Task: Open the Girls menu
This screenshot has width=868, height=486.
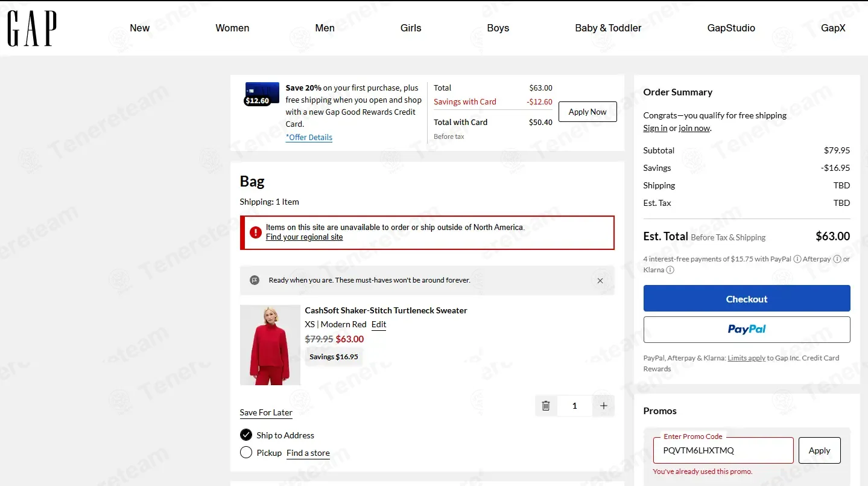Action: 411,28
